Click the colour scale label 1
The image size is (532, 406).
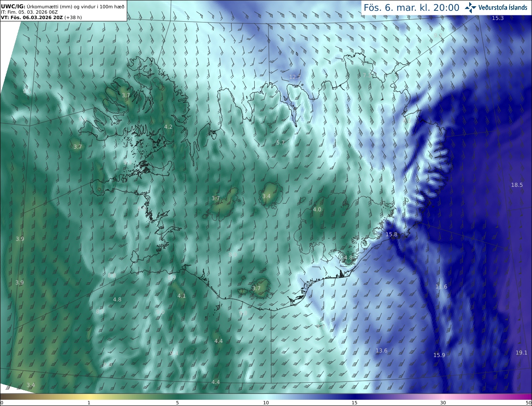point(89,403)
